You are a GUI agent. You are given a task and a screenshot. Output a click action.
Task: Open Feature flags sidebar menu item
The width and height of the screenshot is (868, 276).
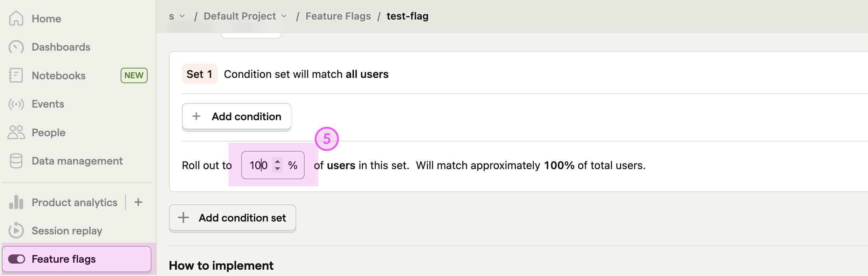point(64,259)
